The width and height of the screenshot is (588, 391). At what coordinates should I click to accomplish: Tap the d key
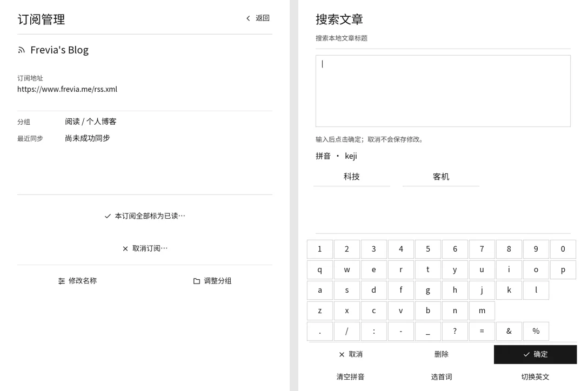[374, 290]
